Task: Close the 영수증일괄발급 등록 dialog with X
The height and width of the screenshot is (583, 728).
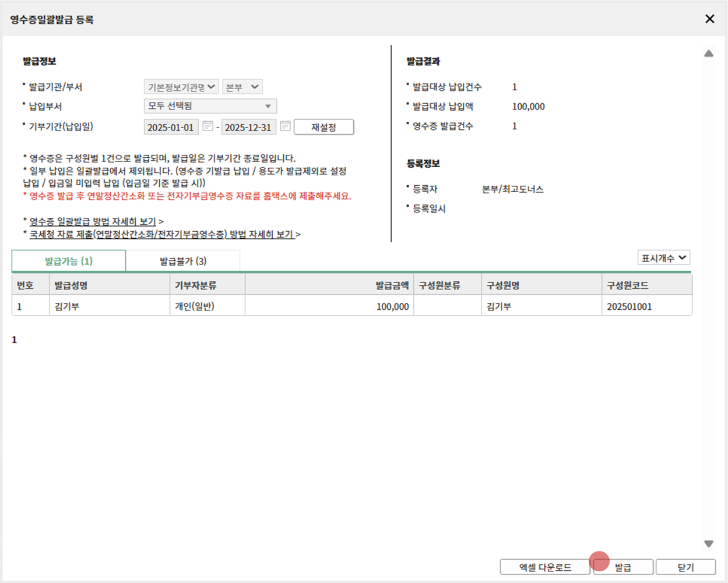Action: 709,19
